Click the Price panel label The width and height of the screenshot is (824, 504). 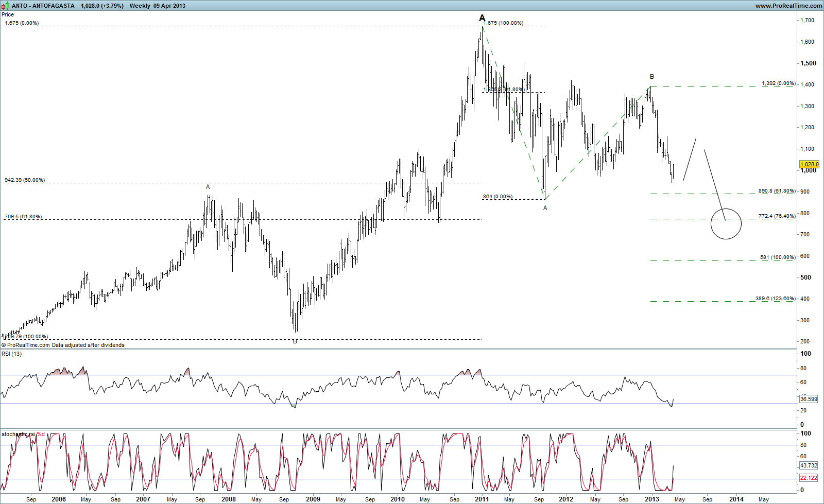click(8, 14)
